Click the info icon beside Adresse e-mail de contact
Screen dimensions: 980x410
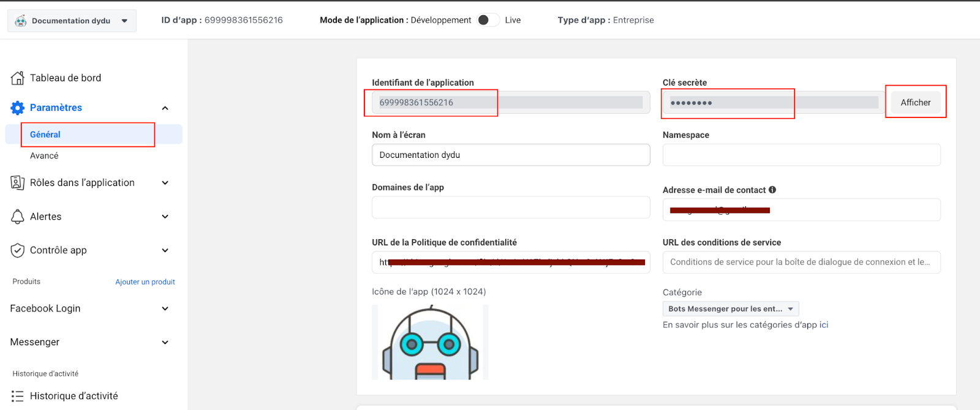tap(772, 190)
